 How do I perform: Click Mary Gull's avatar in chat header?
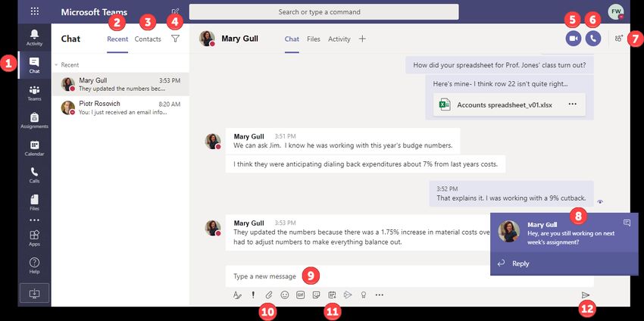[x=207, y=39]
